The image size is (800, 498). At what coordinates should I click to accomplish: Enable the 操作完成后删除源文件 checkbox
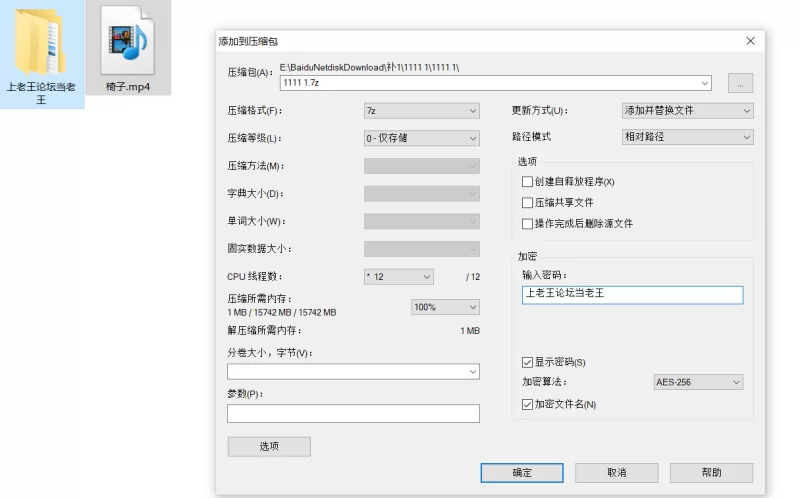[x=527, y=223]
